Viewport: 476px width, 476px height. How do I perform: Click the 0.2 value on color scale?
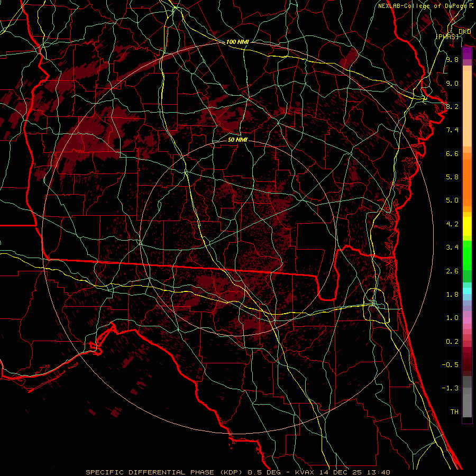452,341
